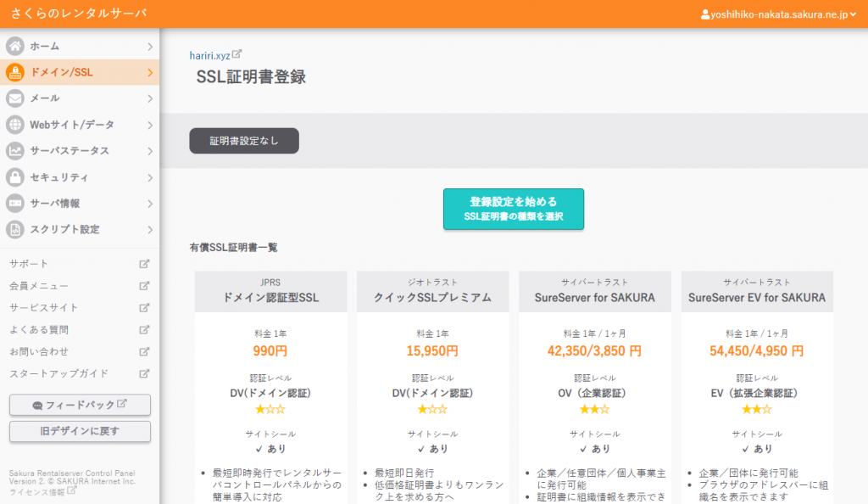Image resolution: width=868 pixels, height=504 pixels.
Task: Select the クイックSSLプレミアム card header
Action: pyautogui.click(x=433, y=291)
